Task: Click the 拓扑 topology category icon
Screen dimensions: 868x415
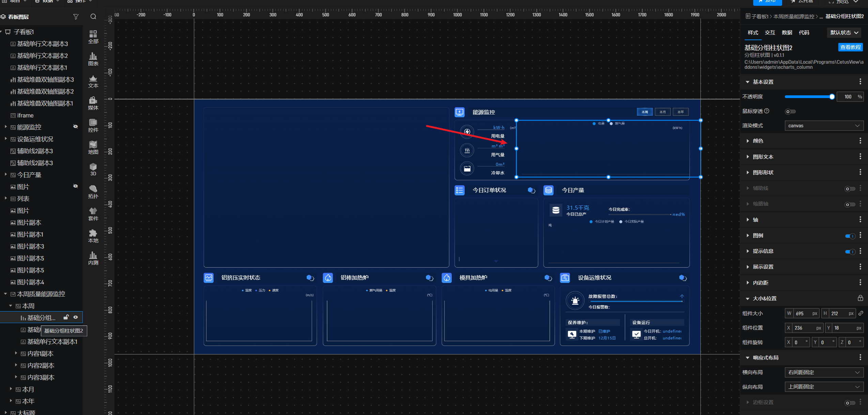Action: 93,191
